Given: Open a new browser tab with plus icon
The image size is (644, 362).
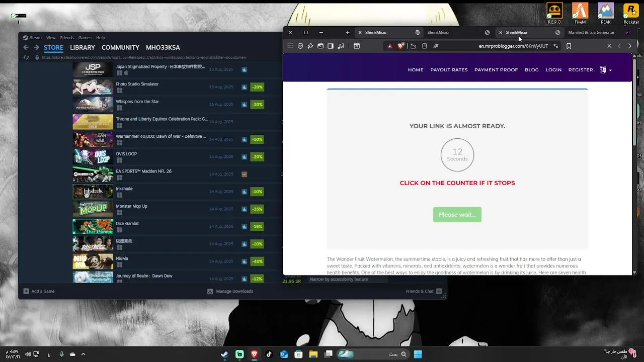Looking at the screenshot, I should tap(348, 32).
